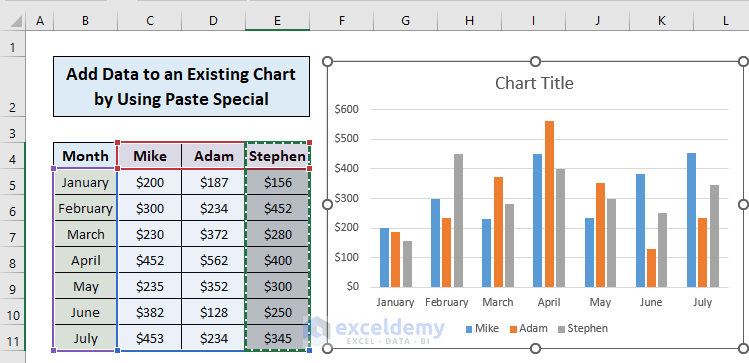749x363 pixels.
Task: Click the Chart Title text
Action: [534, 83]
